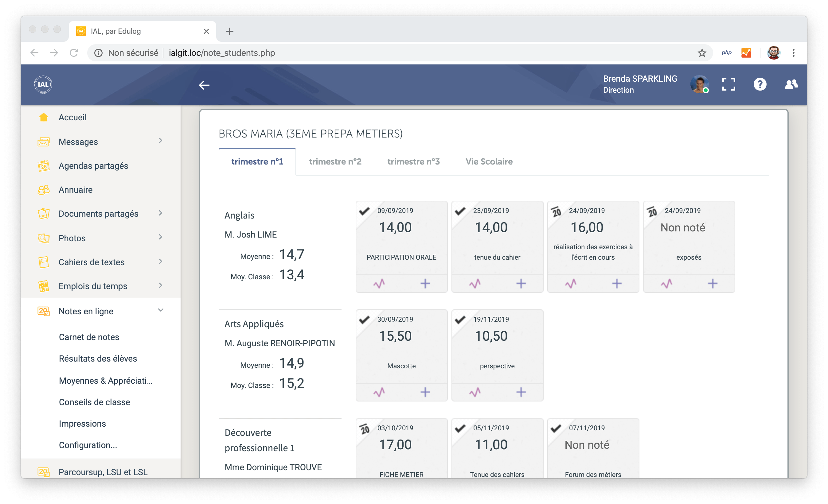
Task: Open Résultats des élèves link
Action: 98,359
